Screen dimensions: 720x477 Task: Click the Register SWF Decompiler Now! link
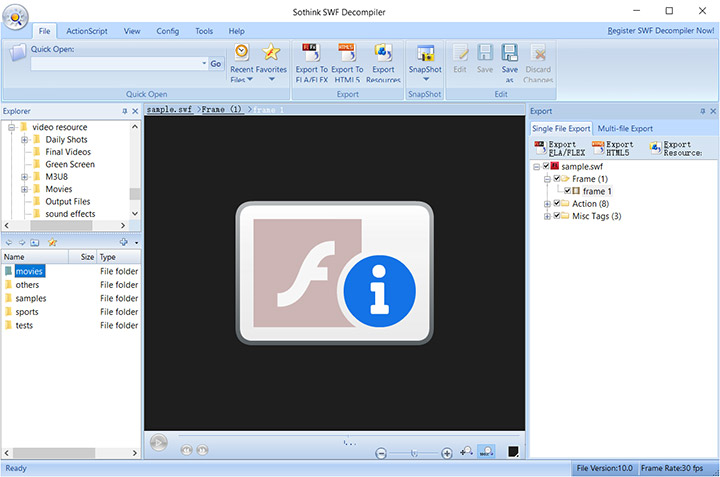click(660, 31)
